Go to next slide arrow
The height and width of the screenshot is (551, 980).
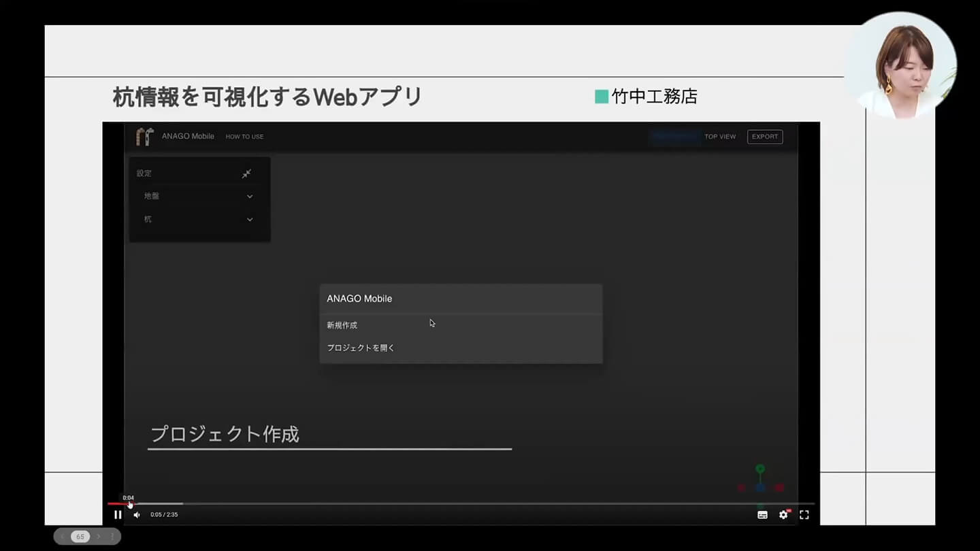pos(98,537)
